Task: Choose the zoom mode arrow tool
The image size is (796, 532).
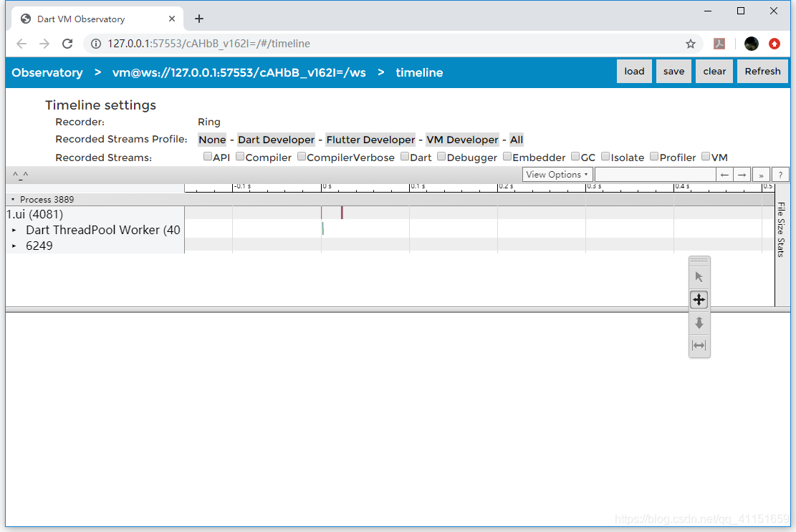Action: [x=699, y=323]
